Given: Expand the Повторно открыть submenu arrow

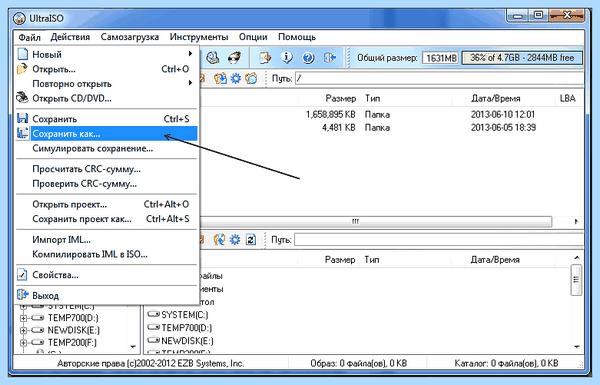Looking at the screenshot, I should pyautogui.click(x=190, y=83).
